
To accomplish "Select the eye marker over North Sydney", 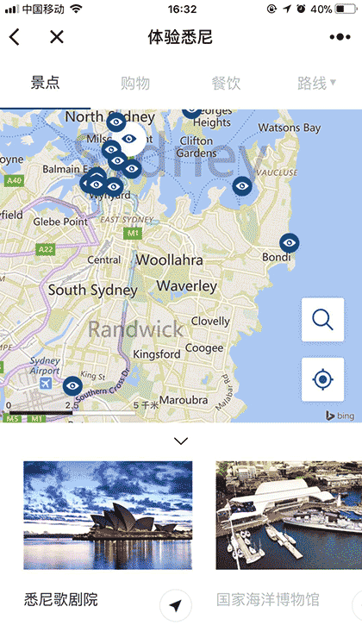I will point(116,122).
